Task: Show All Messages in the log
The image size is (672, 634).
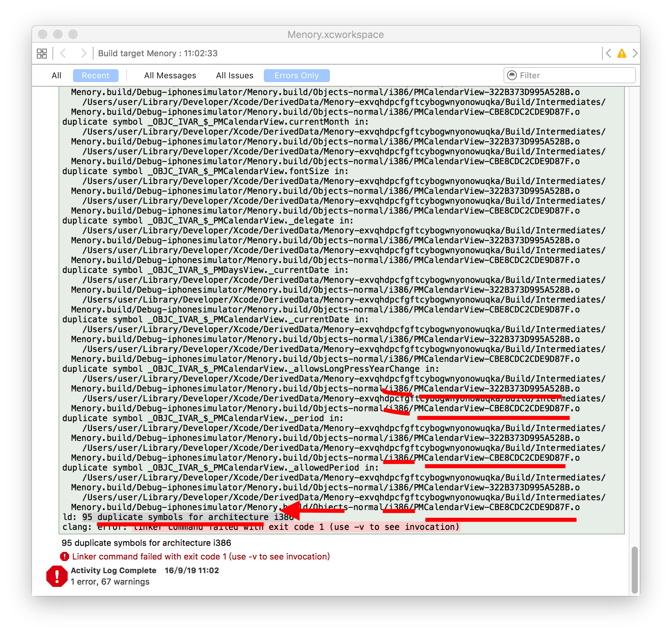Action: [x=170, y=75]
